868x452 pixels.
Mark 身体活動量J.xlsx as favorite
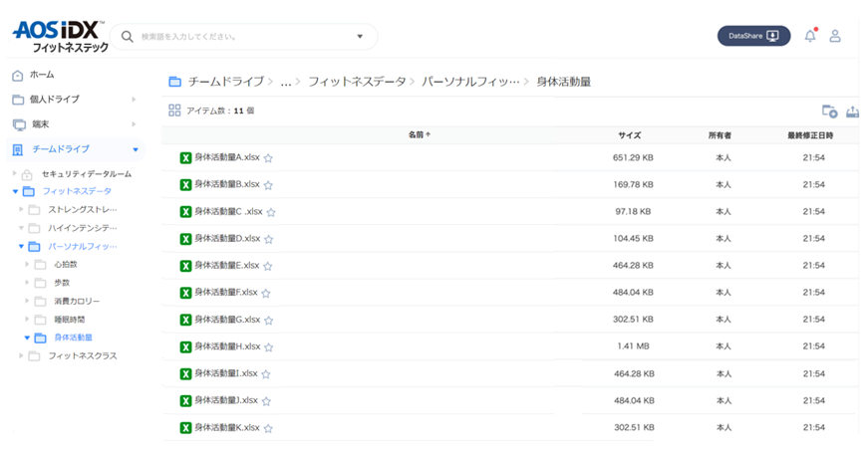266,401
